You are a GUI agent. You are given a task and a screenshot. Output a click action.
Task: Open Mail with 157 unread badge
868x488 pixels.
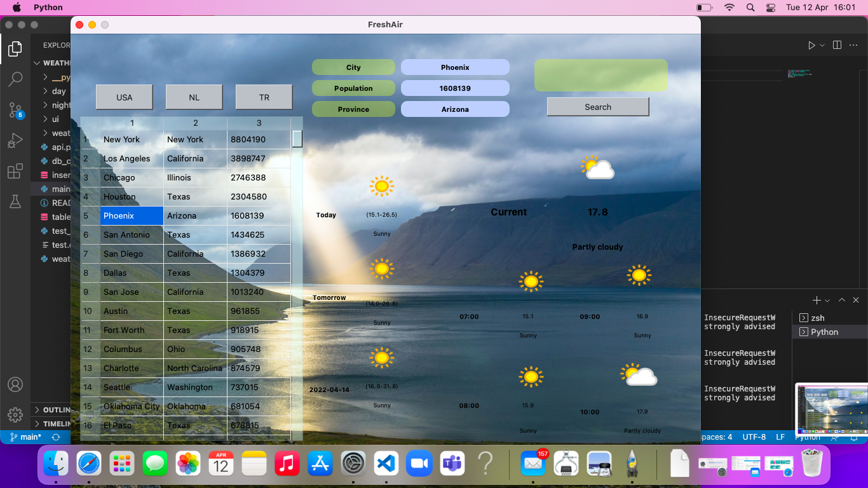coord(533,464)
